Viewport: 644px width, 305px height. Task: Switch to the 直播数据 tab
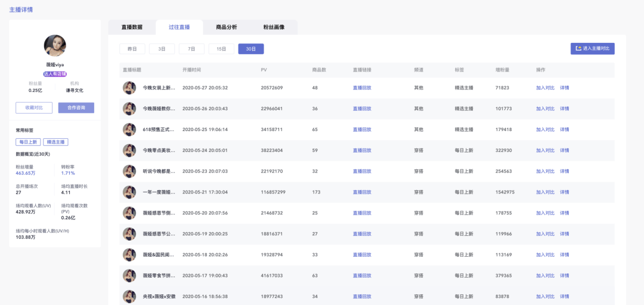click(132, 27)
